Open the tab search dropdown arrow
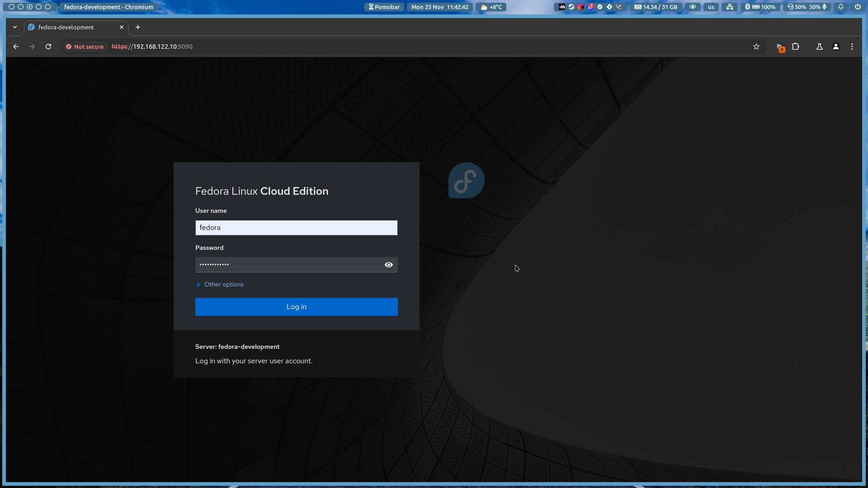The height and width of the screenshot is (488, 868). (x=15, y=27)
